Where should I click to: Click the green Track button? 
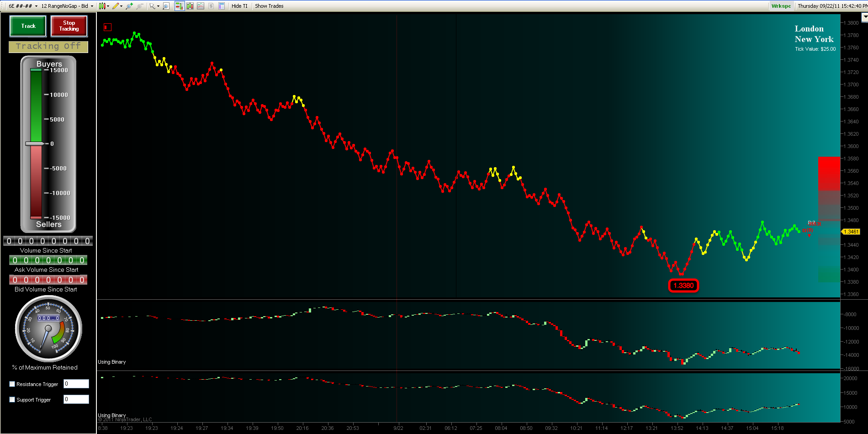coord(28,26)
